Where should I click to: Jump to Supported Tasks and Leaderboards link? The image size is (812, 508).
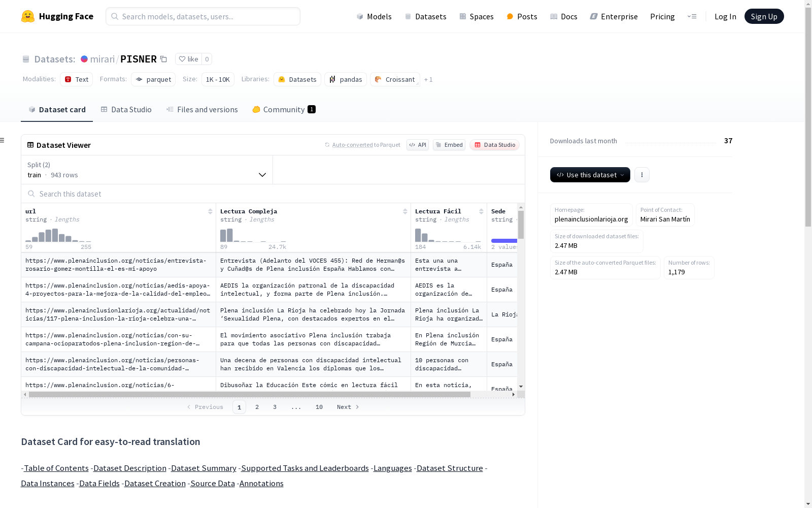[305, 468]
